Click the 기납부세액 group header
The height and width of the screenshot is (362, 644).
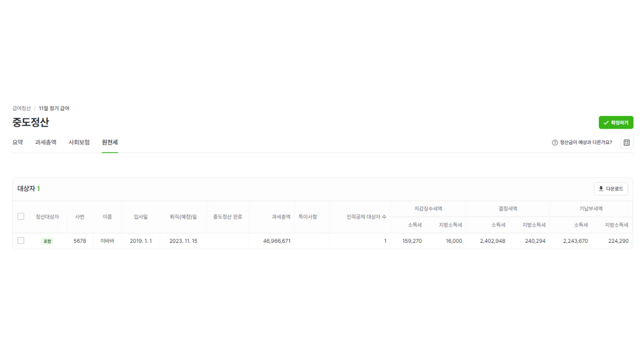pyautogui.click(x=591, y=209)
